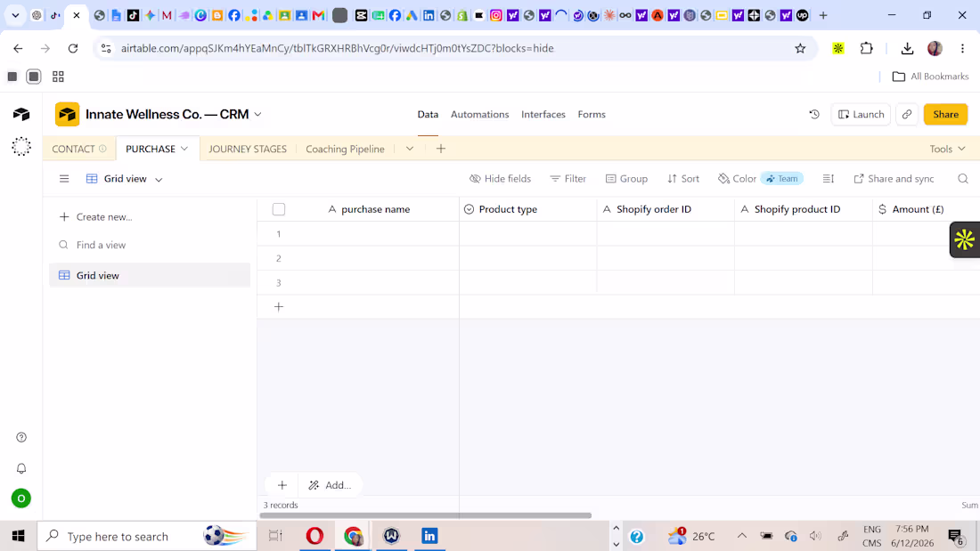Reload the page
Viewport: 980px width, 551px height.
[x=73, y=48]
